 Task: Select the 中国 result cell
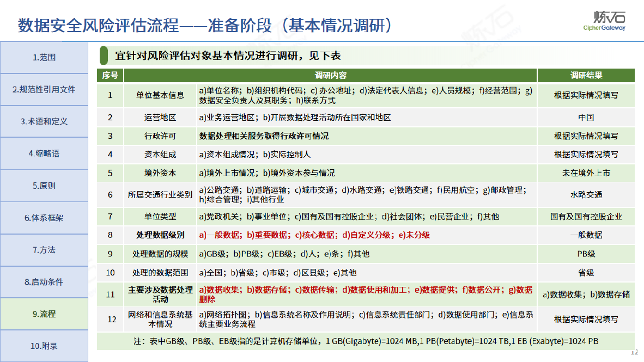[586, 118]
